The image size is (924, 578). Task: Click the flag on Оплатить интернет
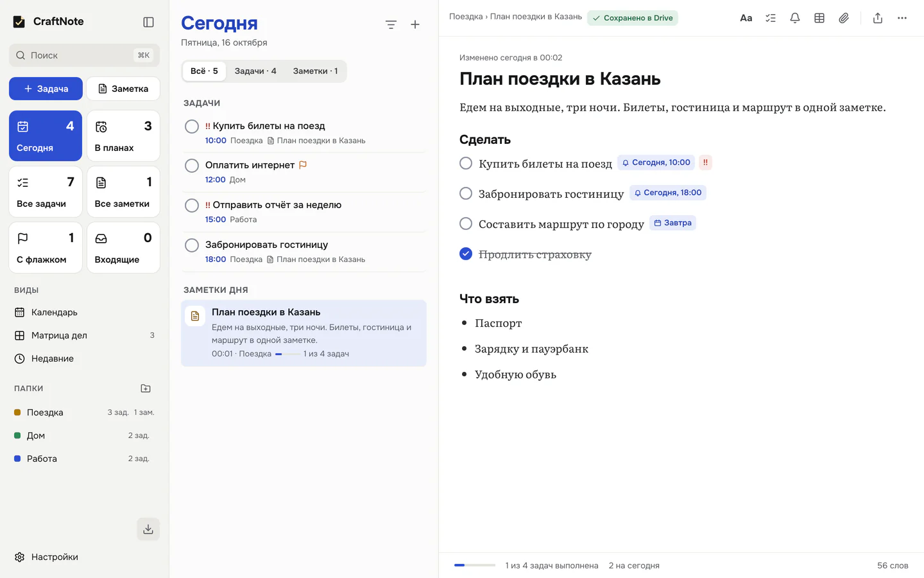(x=303, y=165)
